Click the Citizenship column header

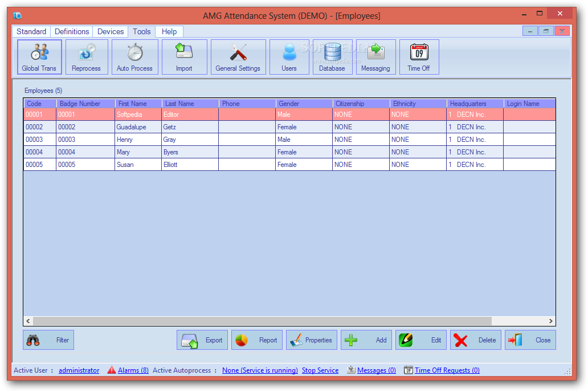(x=361, y=104)
